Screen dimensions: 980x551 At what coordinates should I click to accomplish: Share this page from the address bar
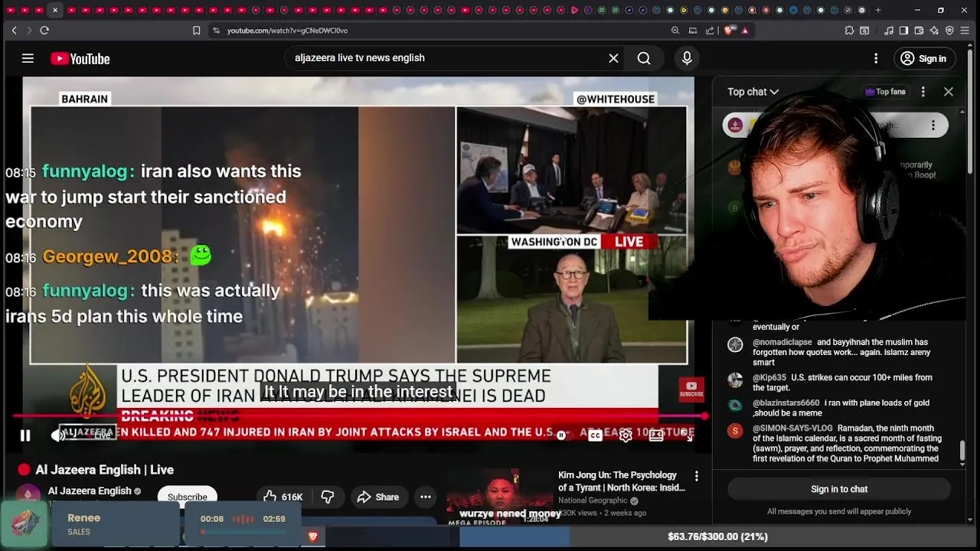point(710,31)
